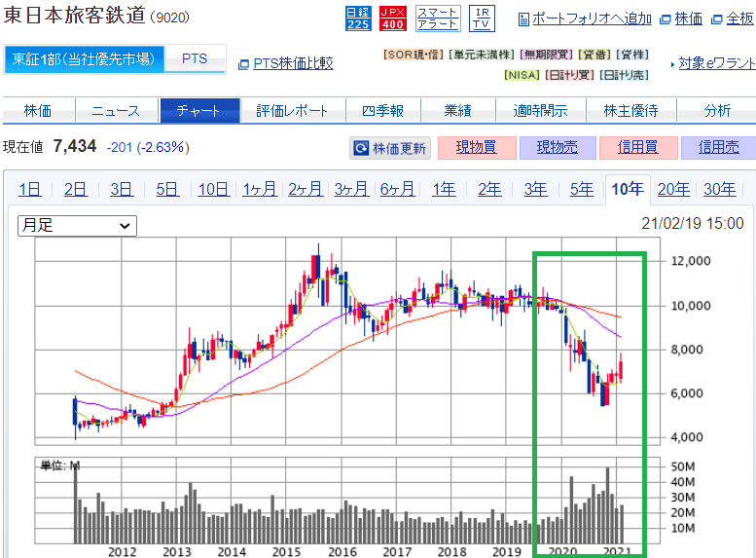The image size is (756, 558).
Task: Open the 株価 link in the header
Action: pos(689,19)
